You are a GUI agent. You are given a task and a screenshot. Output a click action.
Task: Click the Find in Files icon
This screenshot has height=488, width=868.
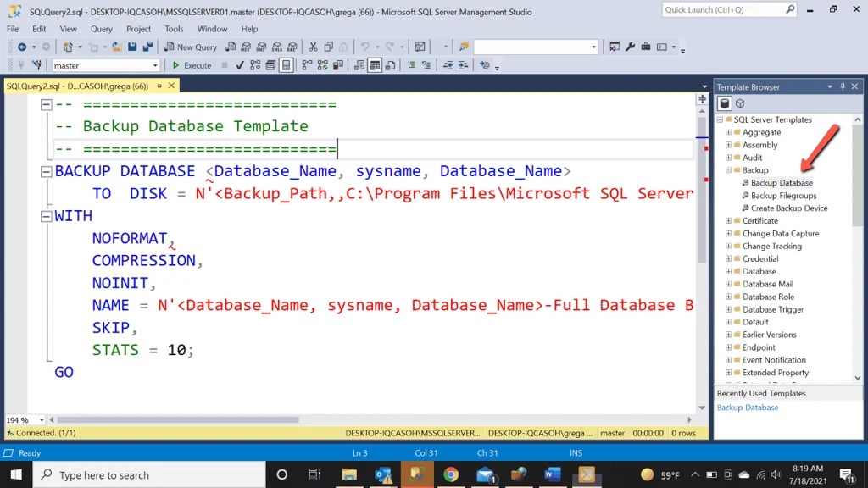pyautogui.click(x=464, y=47)
